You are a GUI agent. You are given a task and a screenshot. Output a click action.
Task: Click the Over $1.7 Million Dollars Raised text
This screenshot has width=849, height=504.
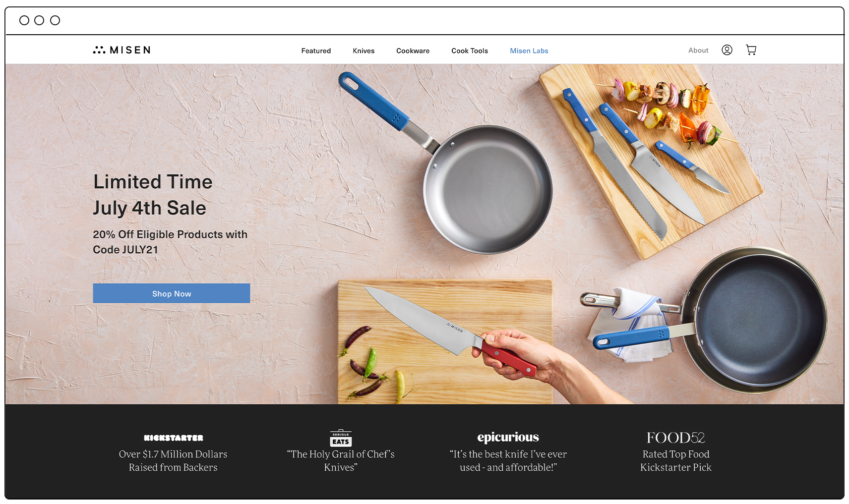(173, 461)
